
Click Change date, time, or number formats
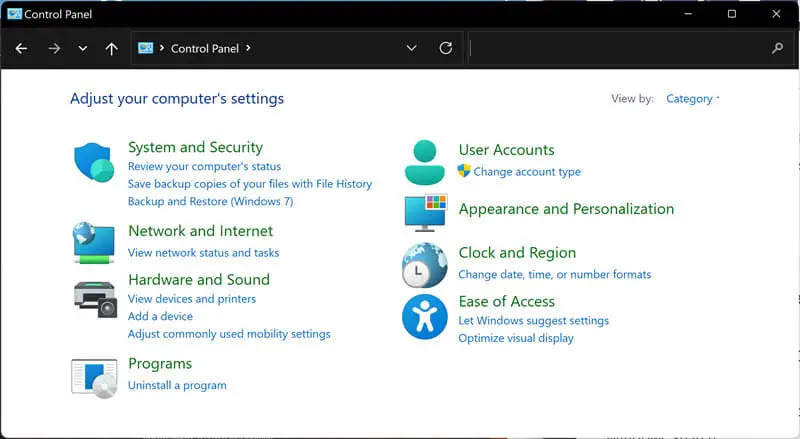click(555, 275)
